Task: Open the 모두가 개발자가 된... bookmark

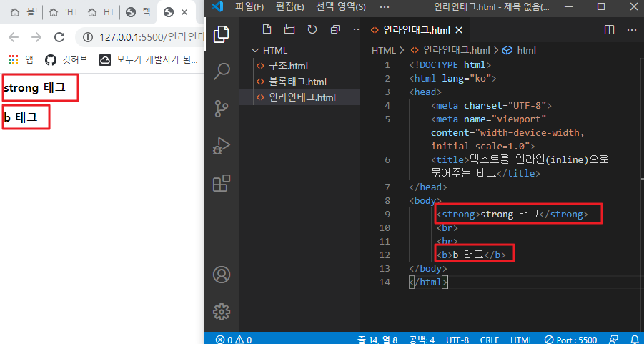Action: click(149, 60)
